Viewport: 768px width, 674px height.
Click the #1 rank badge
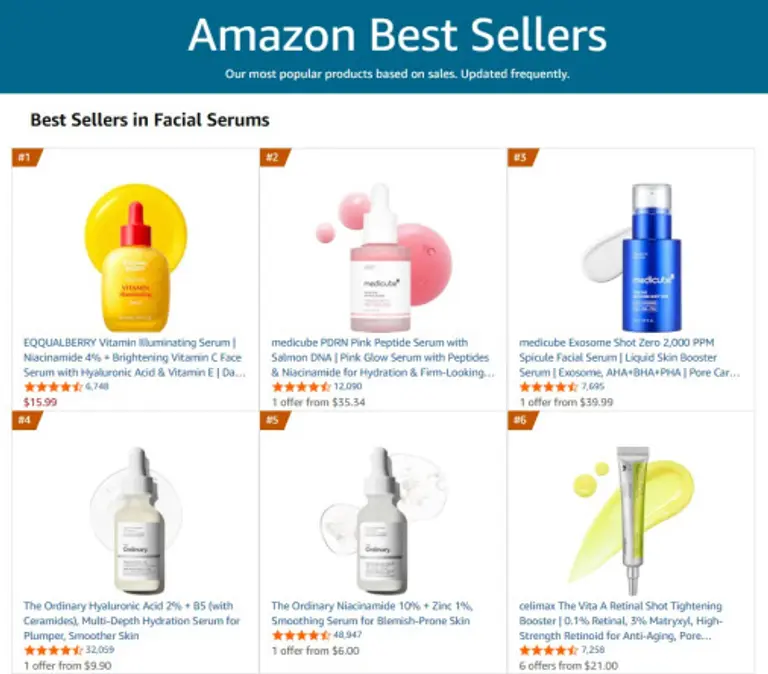click(27, 157)
